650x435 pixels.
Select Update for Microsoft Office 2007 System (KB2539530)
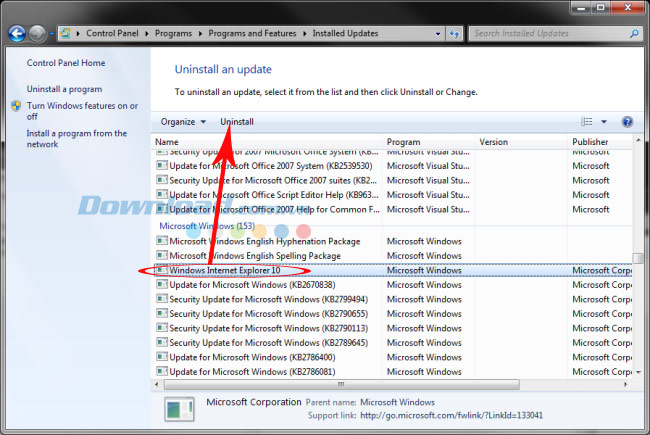pos(271,166)
